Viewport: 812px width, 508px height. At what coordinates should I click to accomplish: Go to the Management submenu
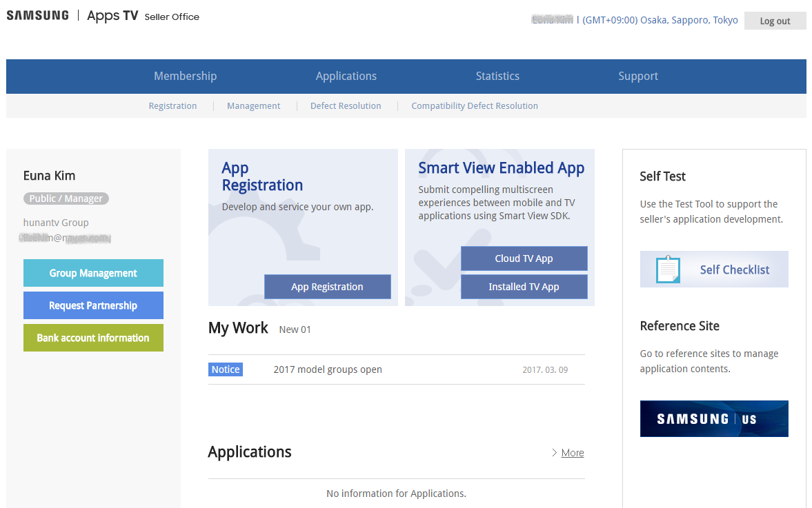(254, 106)
